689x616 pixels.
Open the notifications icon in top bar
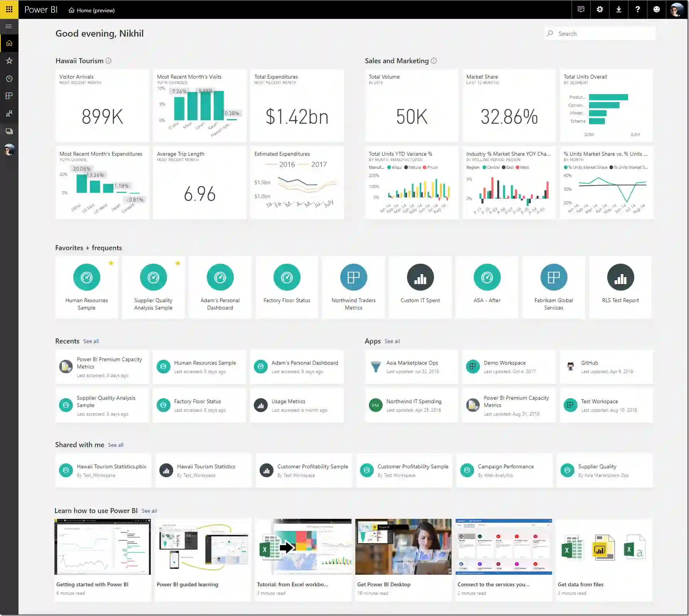[x=581, y=9]
